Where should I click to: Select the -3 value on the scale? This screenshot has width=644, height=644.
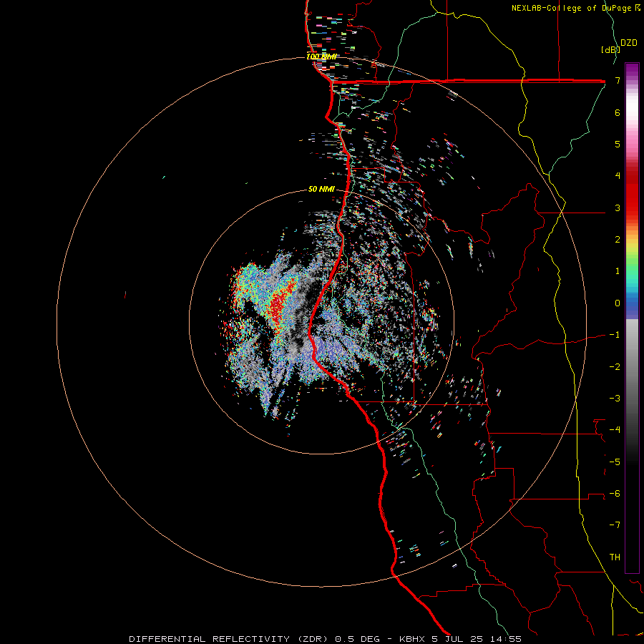click(615, 399)
